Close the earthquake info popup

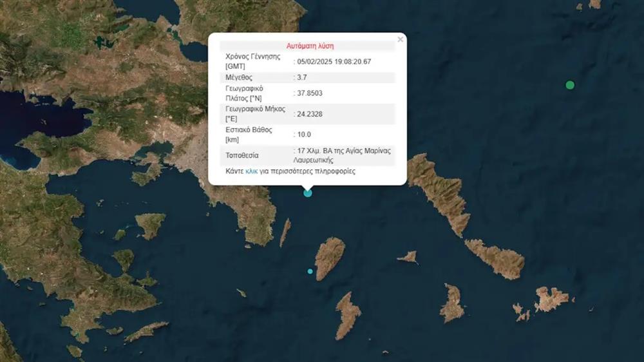coord(400,39)
